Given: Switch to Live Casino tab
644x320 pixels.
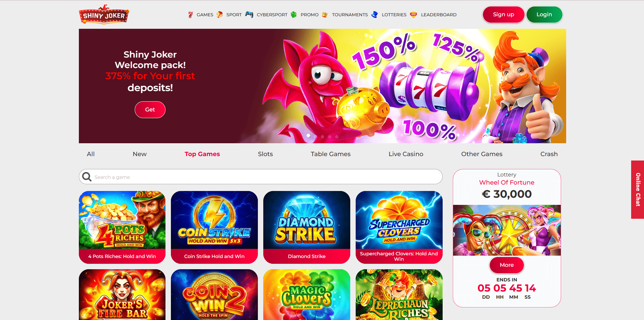Looking at the screenshot, I should (x=406, y=154).
